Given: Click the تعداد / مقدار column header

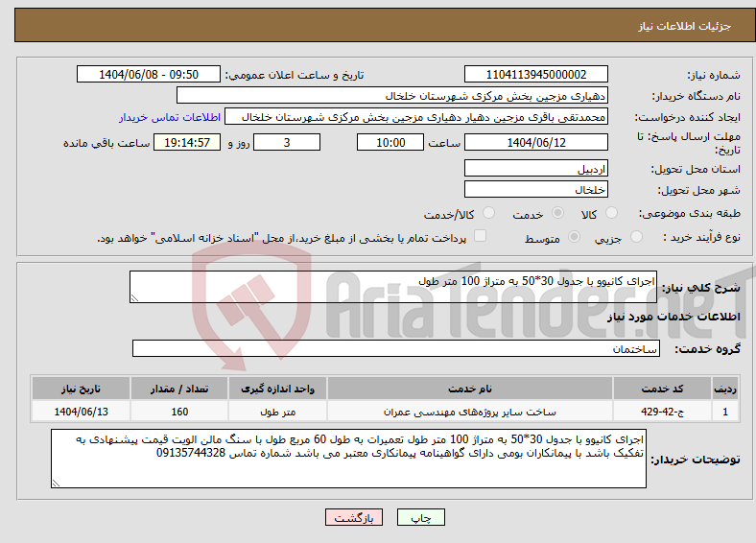Looking at the screenshot, I should pos(179,389).
